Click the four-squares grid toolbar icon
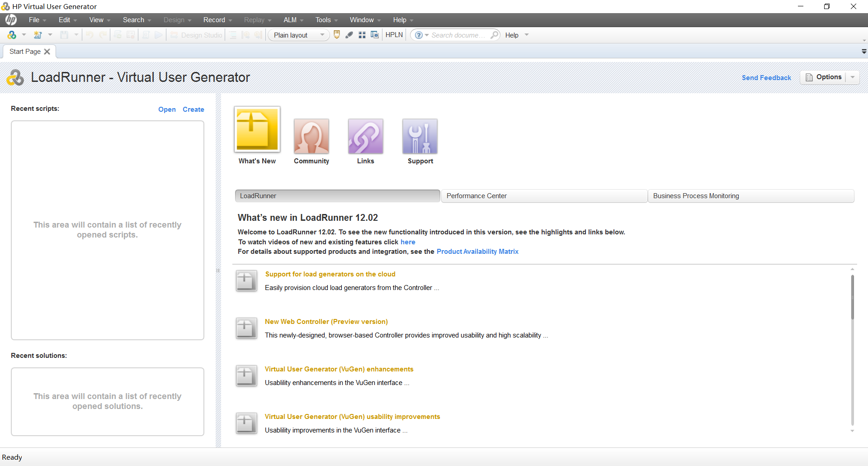The image size is (868, 466). point(362,35)
